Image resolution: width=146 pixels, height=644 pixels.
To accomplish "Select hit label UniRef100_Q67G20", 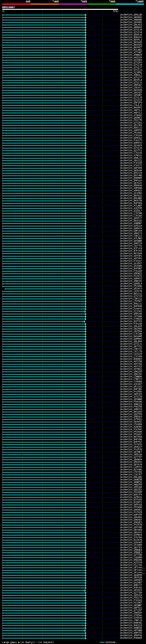I will click(x=131, y=183).
